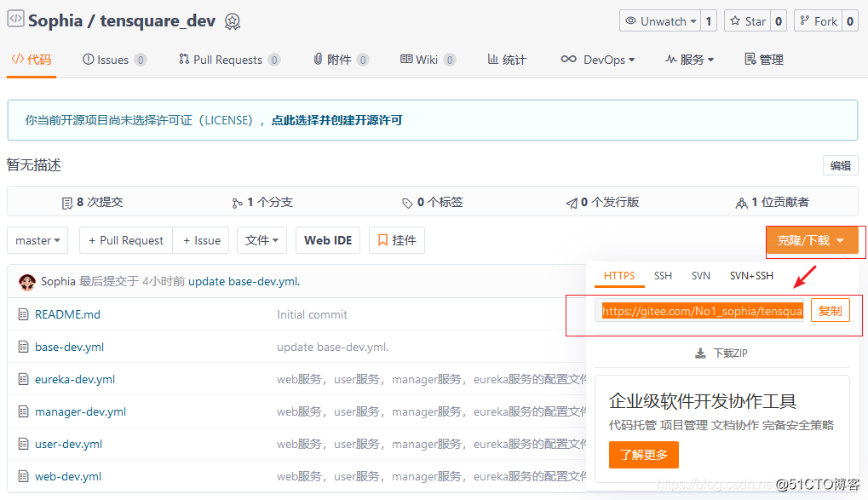The image size is (868, 500).
Task: Click the 复制 button to copy URL
Action: point(831,311)
